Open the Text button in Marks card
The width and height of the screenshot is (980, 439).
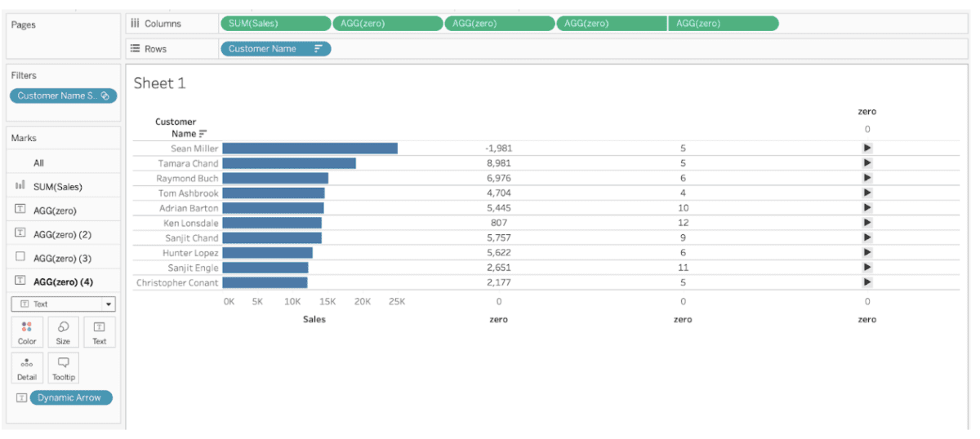(99, 332)
